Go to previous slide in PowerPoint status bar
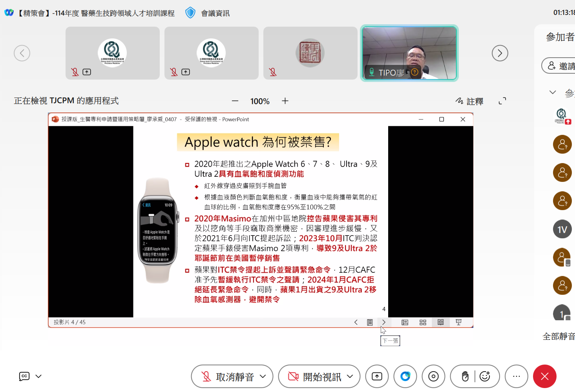This screenshot has height=392, width=575. tap(356, 322)
